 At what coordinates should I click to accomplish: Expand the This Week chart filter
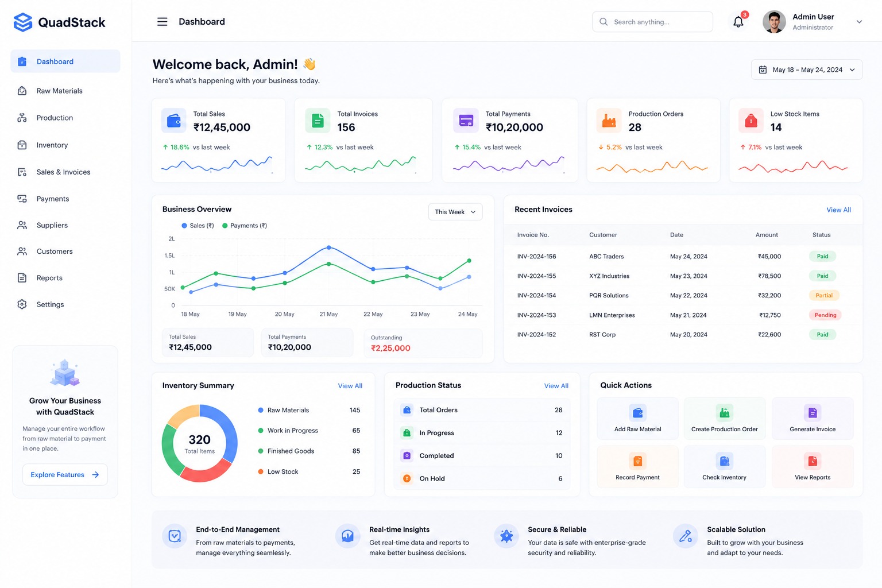point(455,212)
